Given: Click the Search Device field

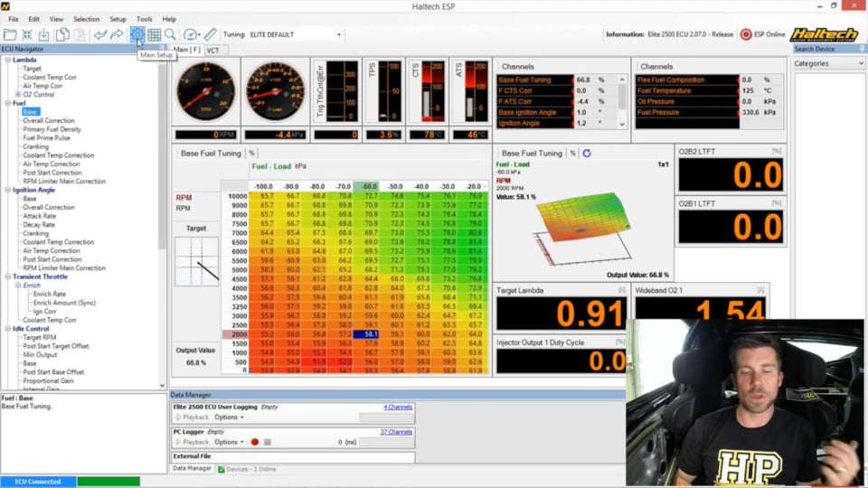Looking at the screenshot, I should click(829, 49).
